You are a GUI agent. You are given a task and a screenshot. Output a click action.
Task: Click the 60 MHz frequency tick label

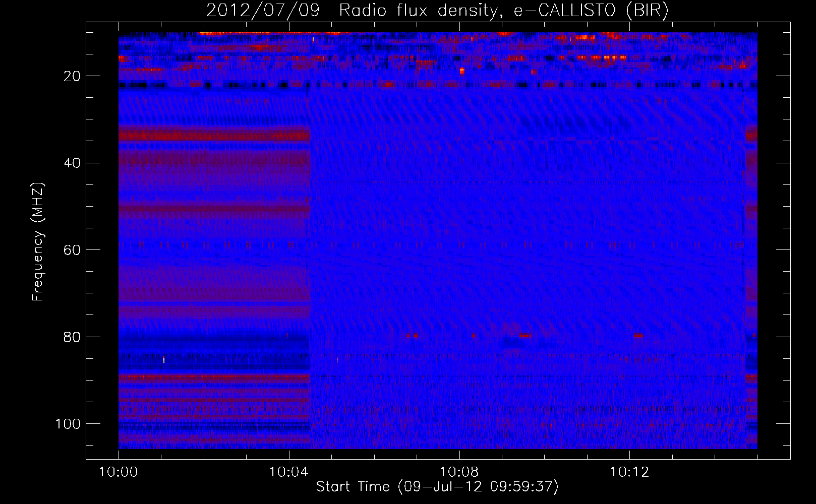click(x=72, y=250)
